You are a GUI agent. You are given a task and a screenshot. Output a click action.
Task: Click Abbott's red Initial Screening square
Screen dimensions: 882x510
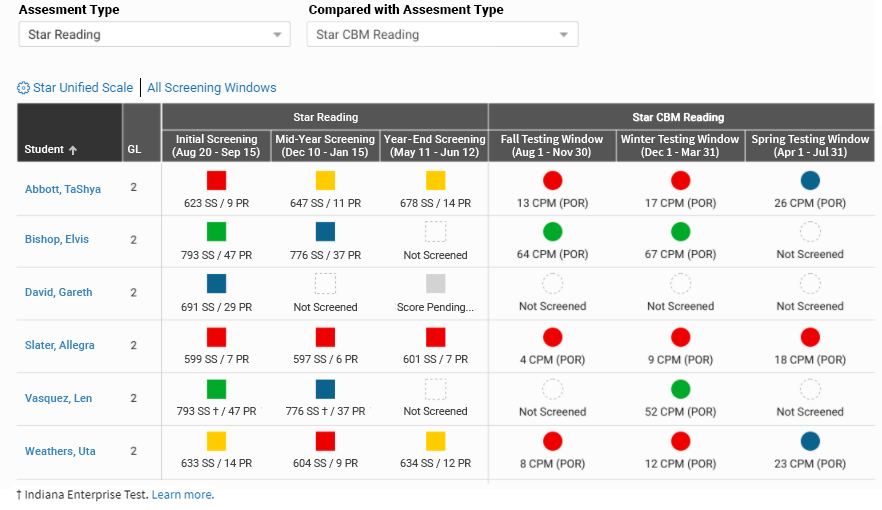click(x=217, y=180)
